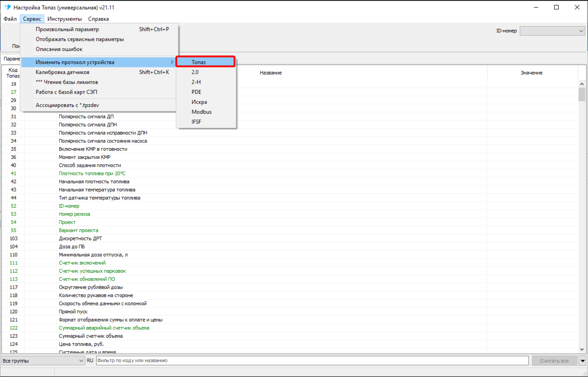Select row Полярность сигнала исправности ДПН
The height and width of the screenshot is (377, 588).
(290, 133)
